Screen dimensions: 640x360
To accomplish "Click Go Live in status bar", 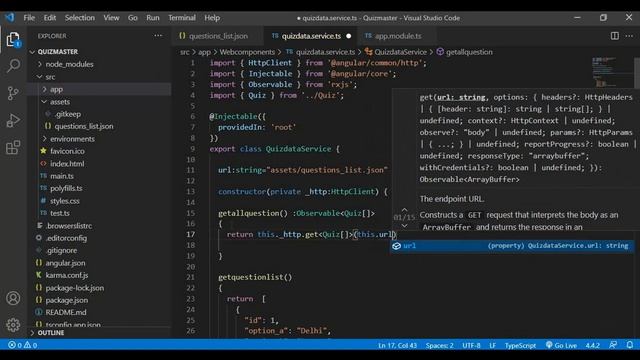I will point(561,345).
